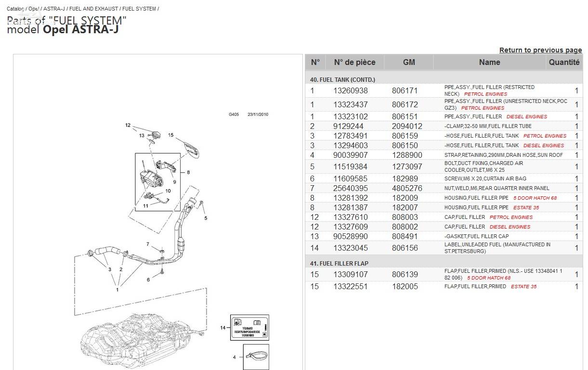Select part number 13323102
Screen dimensions: 588x370
click(350, 116)
